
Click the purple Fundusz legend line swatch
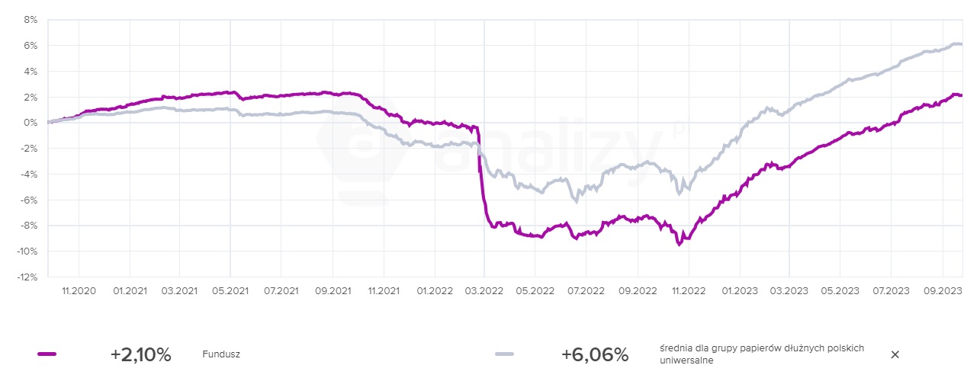coord(47,354)
